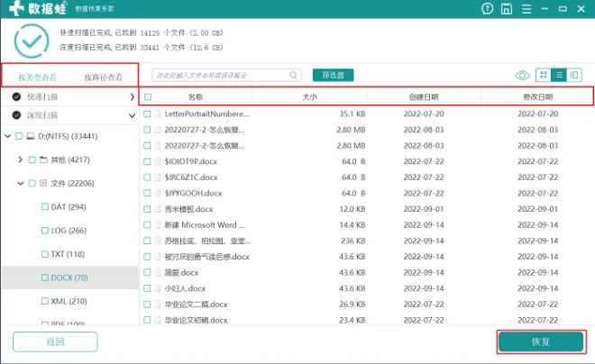
Task: Check the LetterPortraitNumbere file checkbox
Action: (147, 114)
